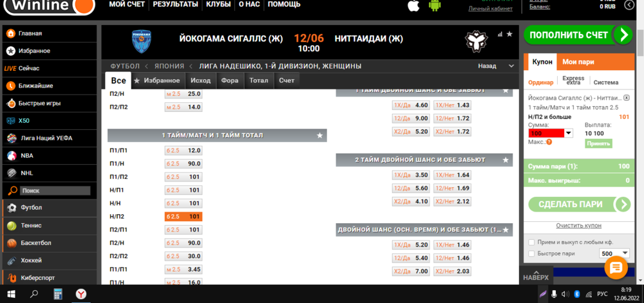Enable Быстрое пари checkbox
644x303 pixels.
(x=531, y=253)
